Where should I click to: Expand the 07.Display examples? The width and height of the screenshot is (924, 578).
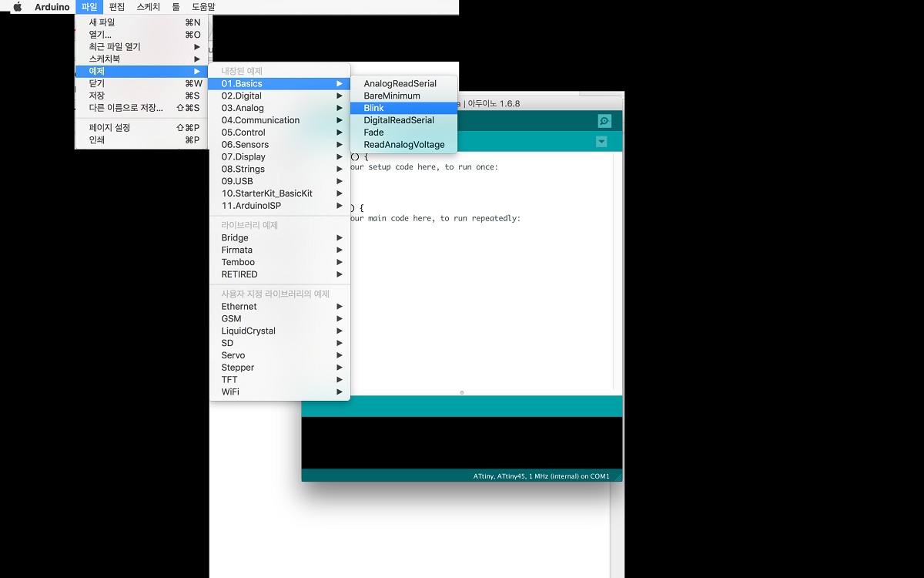coord(280,156)
